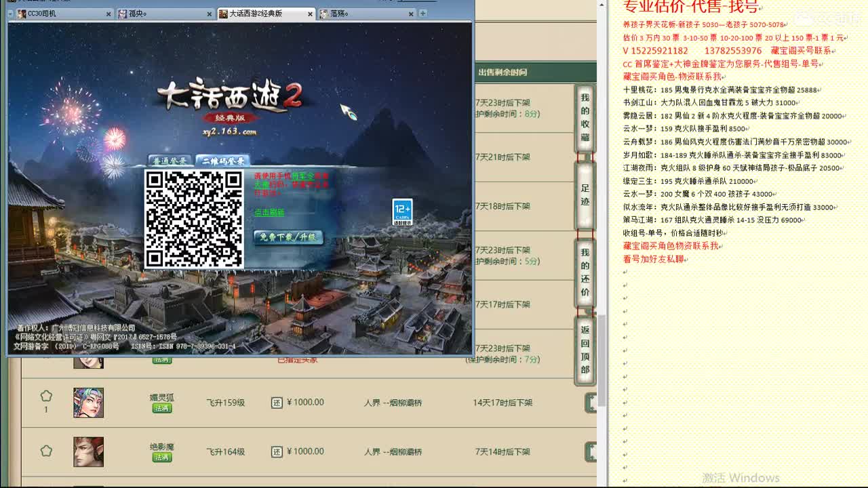Screen dimensions: 868x488
Task: Click the side icon on 绝影魔 row edge
Action: point(591,451)
